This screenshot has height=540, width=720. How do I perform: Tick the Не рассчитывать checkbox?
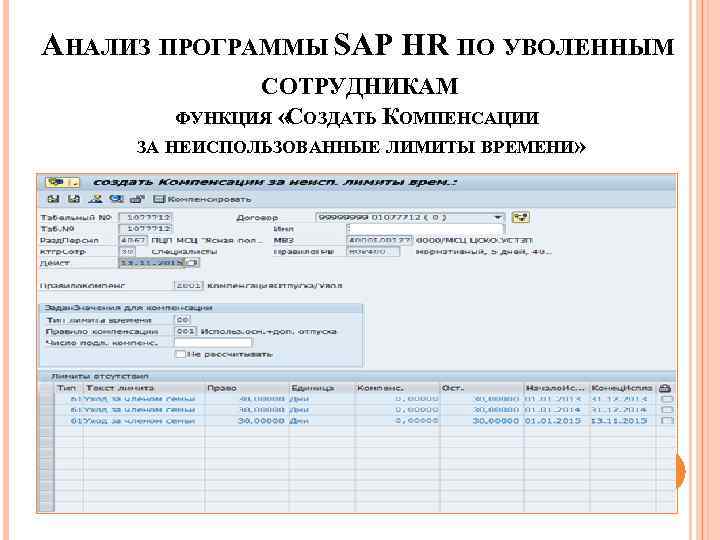coord(180,354)
